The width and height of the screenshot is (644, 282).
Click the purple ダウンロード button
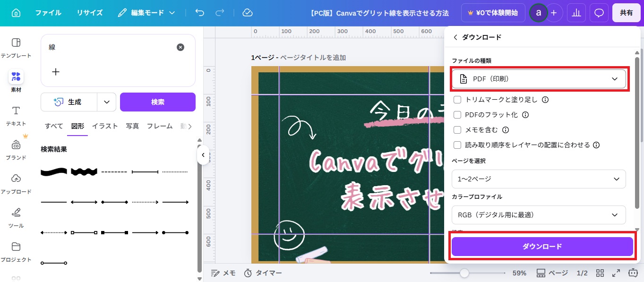542,247
